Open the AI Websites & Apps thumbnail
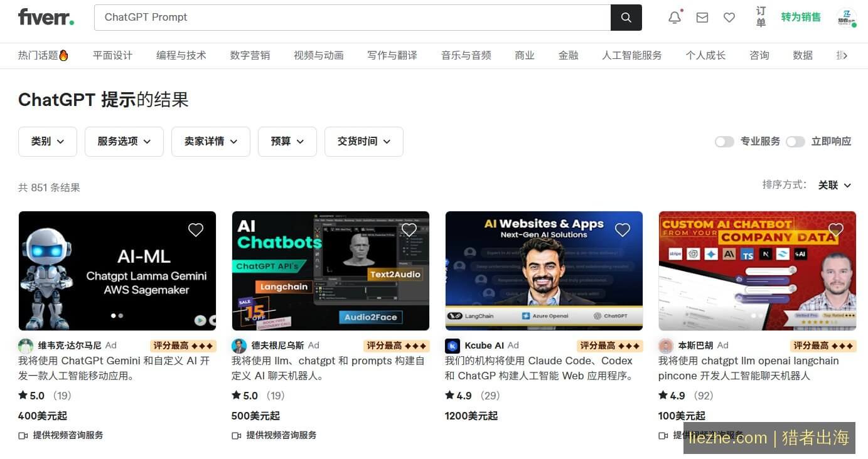868x459 pixels. click(x=544, y=271)
